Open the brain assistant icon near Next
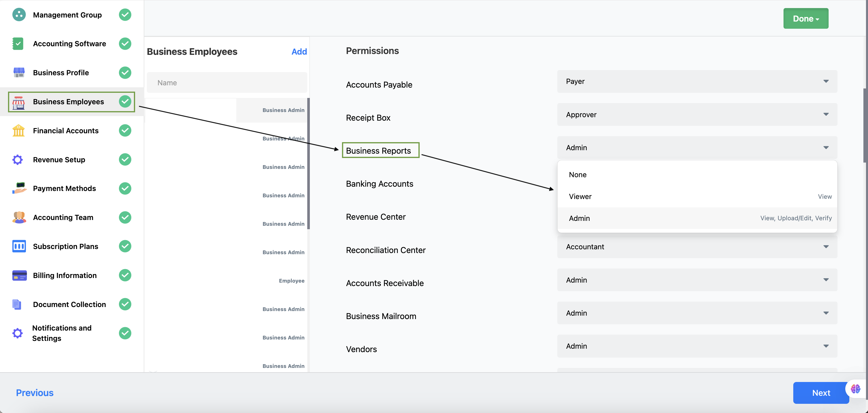 click(x=855, y=389)
